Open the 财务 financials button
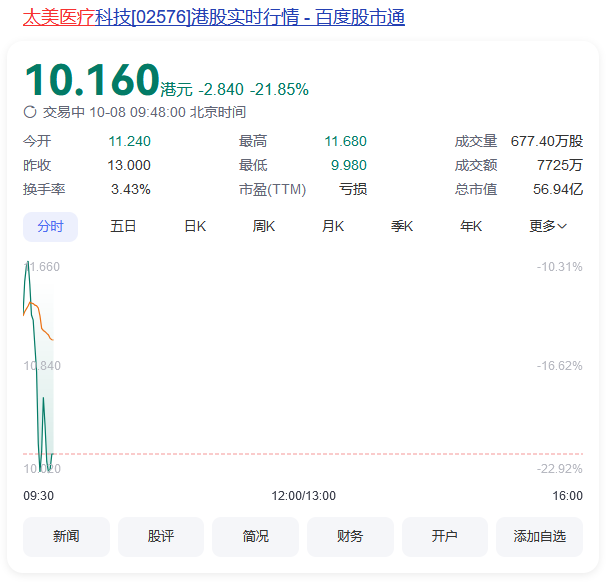 click(x=350, y=537)
